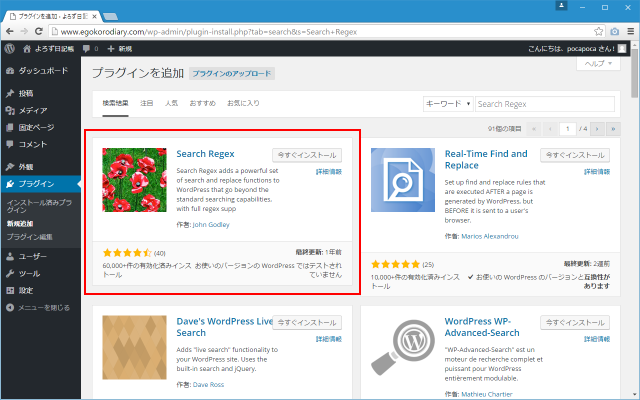Screen dimensions: 640x400
Task: Click the Search Regex poppy thumbnail
Action: click(134, 180)
